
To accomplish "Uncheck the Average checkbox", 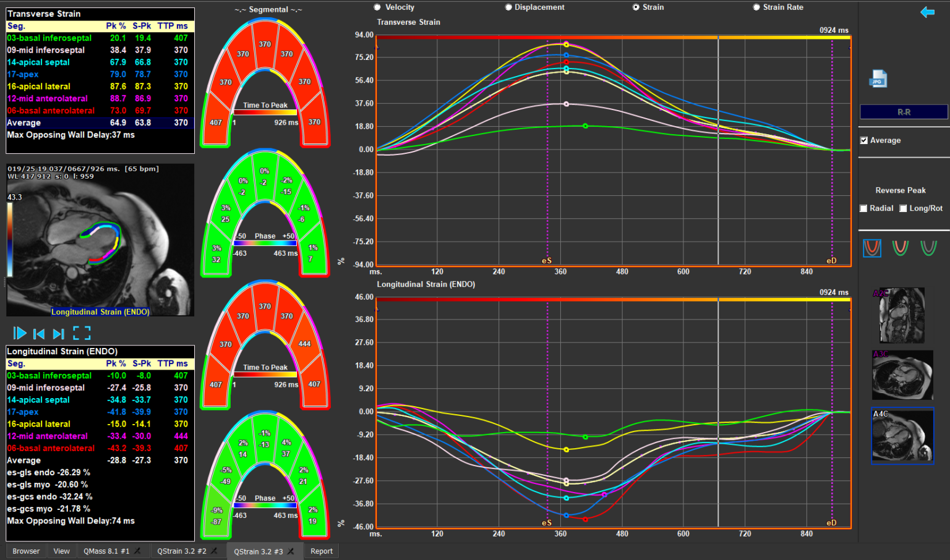I will [864, 140].
